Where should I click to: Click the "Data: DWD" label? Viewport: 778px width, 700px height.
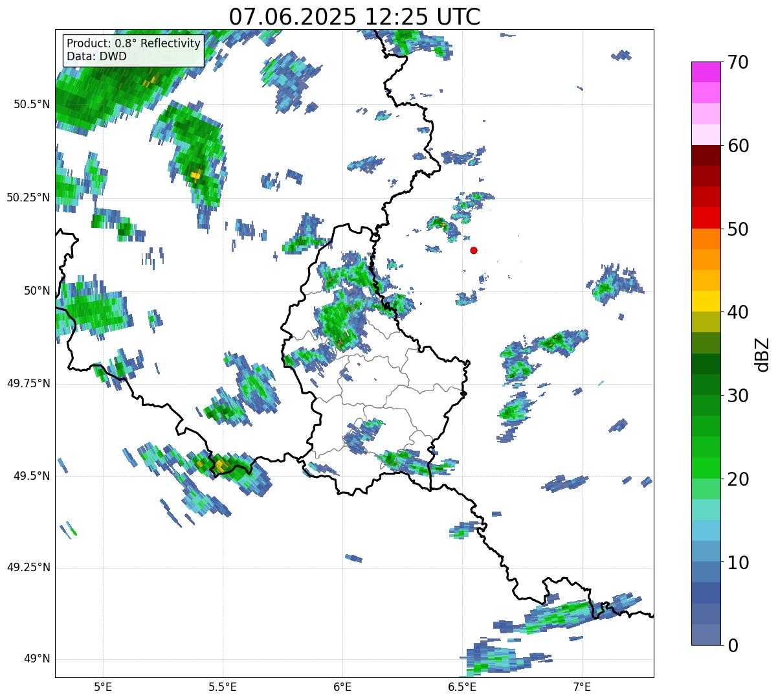[x=97, y=56]
